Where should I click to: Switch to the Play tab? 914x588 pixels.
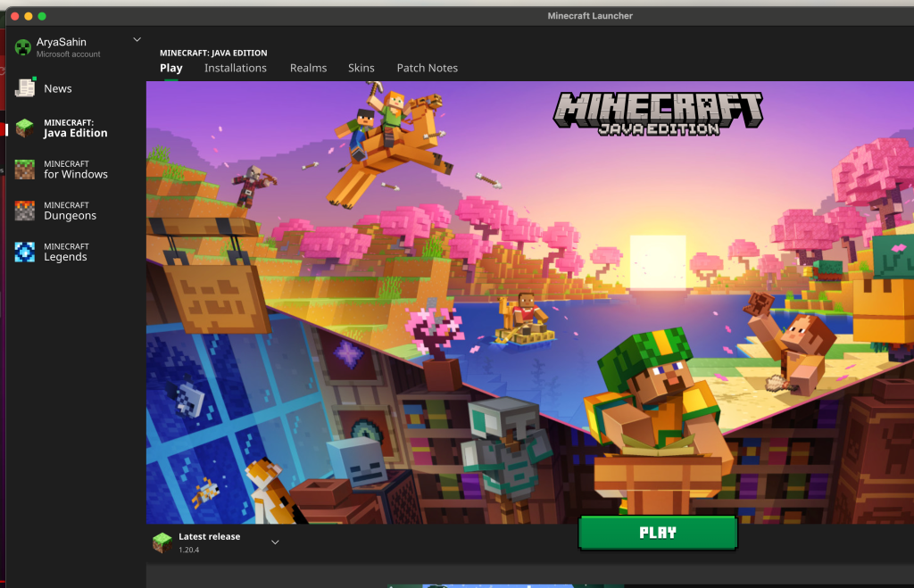(x=170, y=68)
